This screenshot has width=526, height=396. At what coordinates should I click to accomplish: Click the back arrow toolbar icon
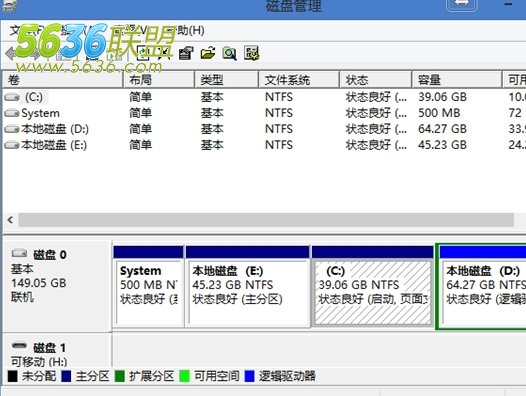click(11, 54)
